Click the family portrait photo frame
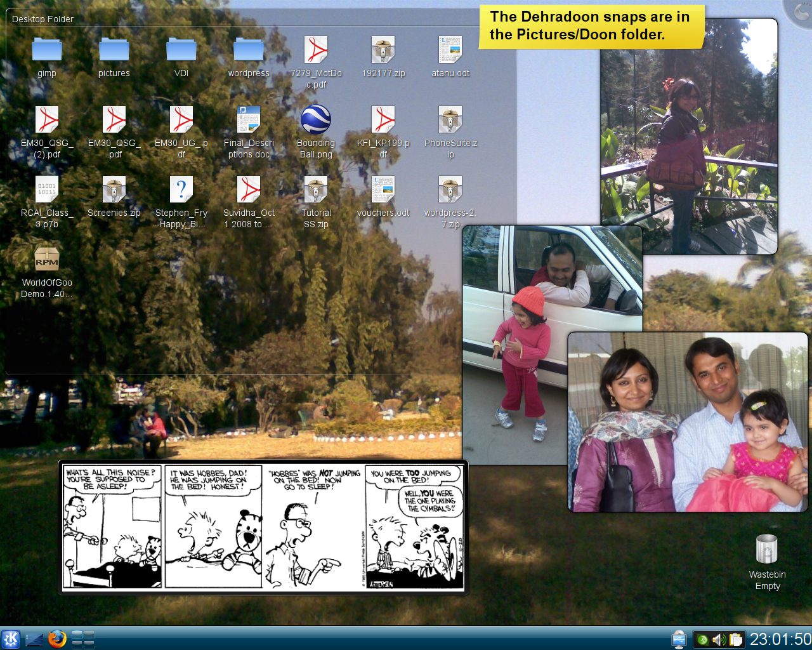This screenshot has height=650, width=812. (x=687, y=422)
